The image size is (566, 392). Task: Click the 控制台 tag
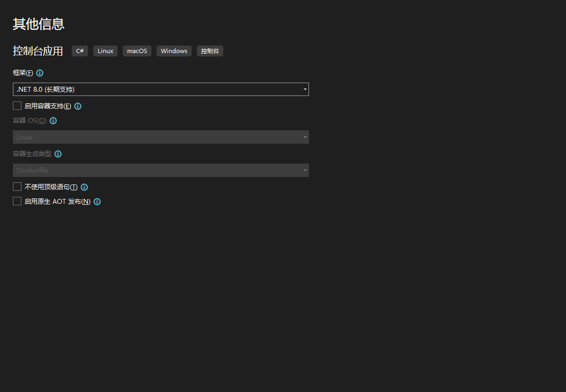(210, 51)
